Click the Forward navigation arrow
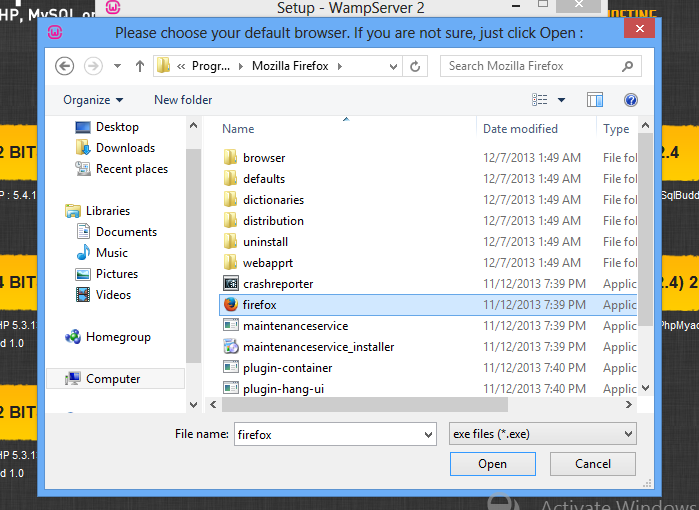Viewport: 699px width, 510px height. [93, 66]
